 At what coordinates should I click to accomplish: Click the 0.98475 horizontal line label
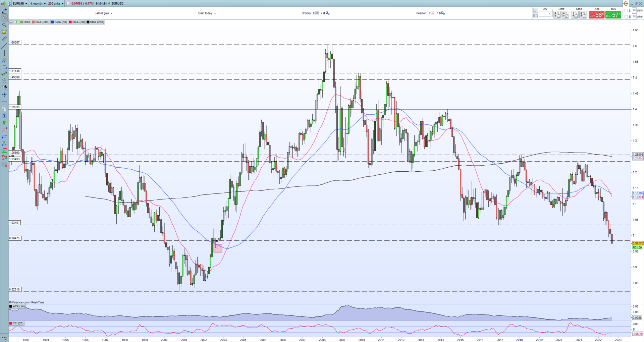[15, 238]
